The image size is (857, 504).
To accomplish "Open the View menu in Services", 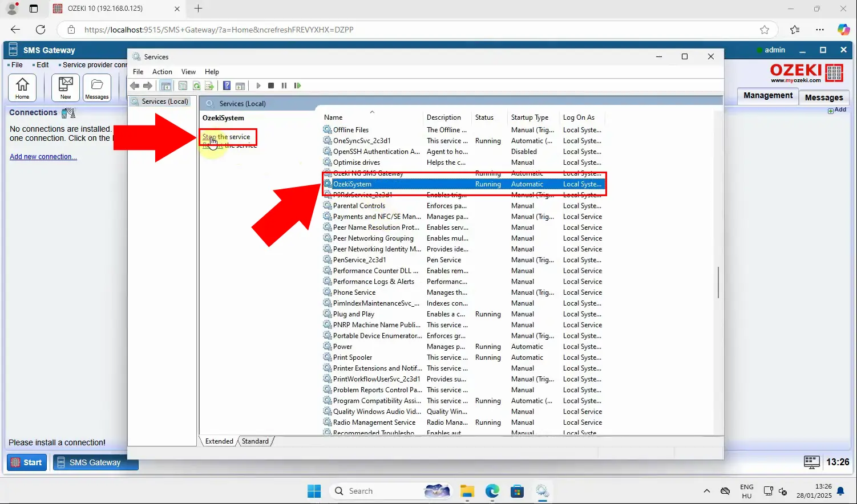I will click(x=188, y=72).
